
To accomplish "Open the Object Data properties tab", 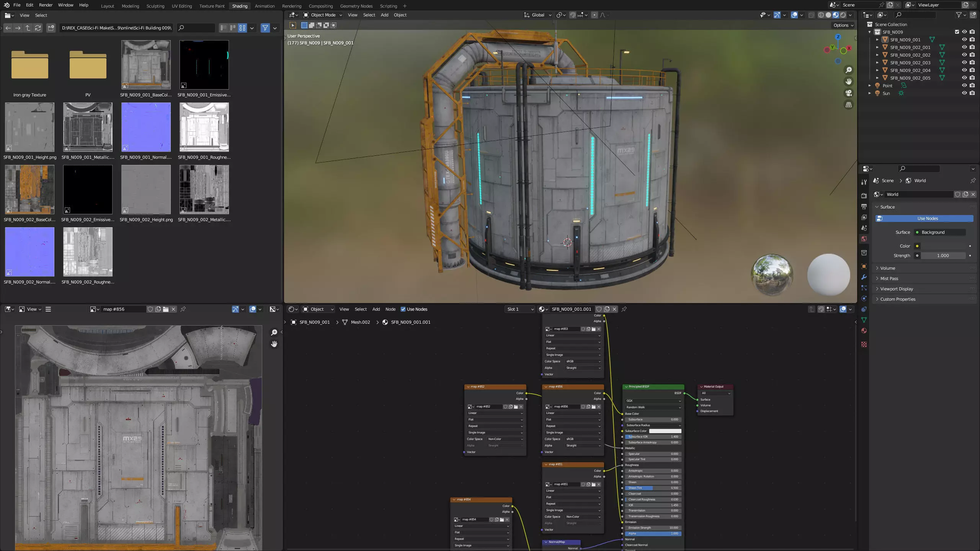I will click(x=864, y=320).
